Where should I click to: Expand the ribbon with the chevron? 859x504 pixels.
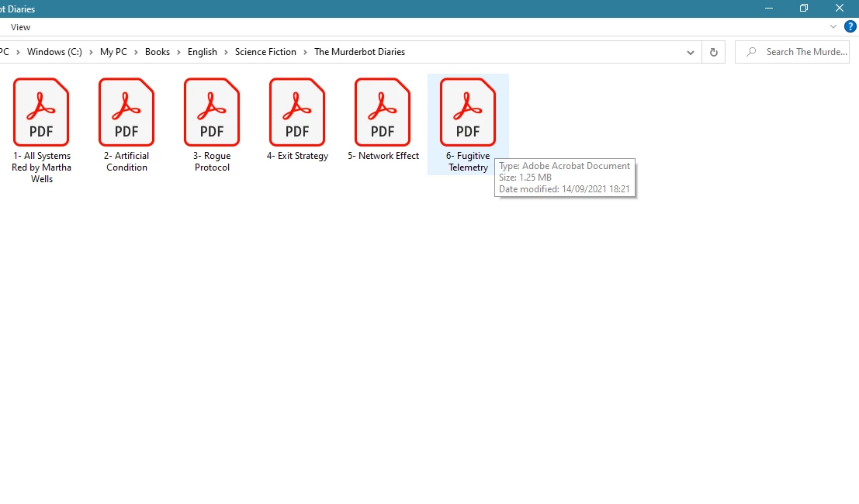click(x=833, y=26)
